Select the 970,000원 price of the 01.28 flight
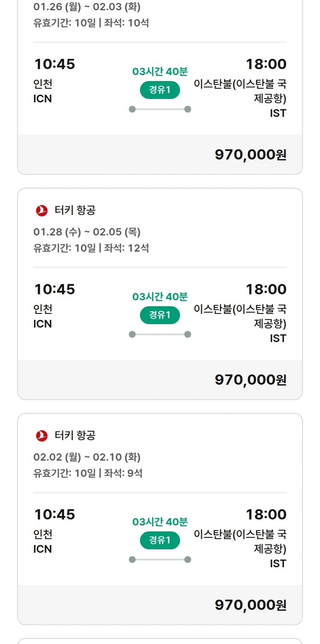The height and width of the screenshot is (644, 320). [x=250, y=380]
